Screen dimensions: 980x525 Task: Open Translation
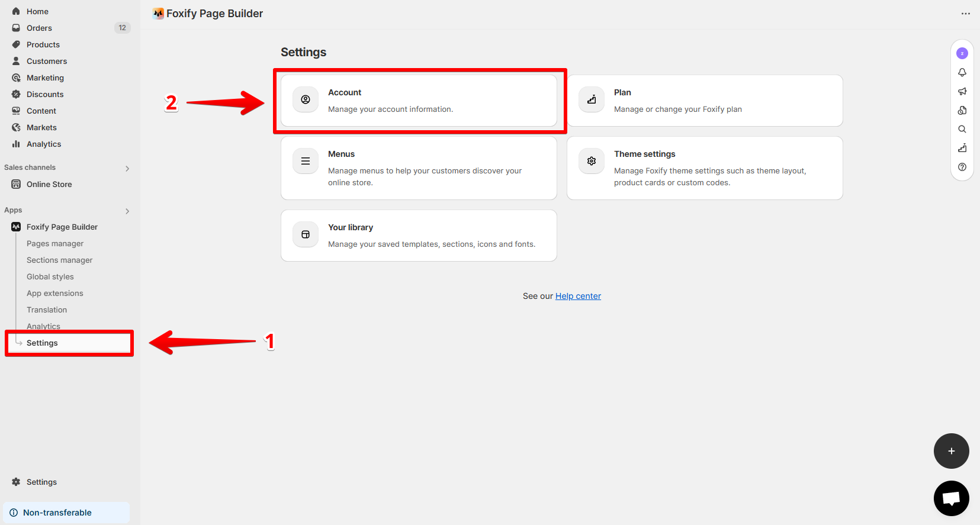[x=47, y=310]
